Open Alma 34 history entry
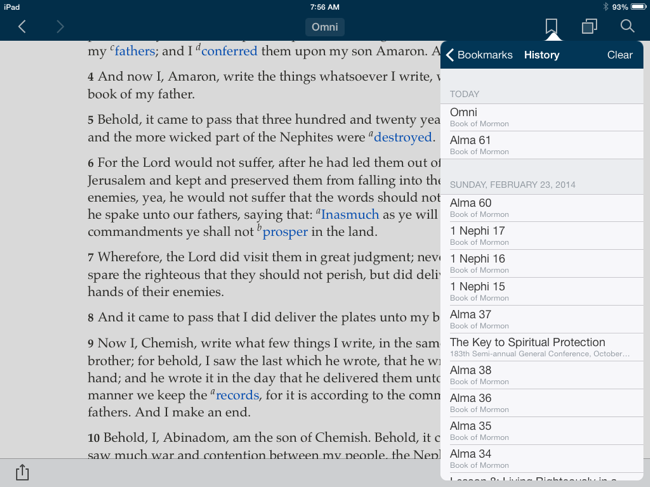650x487 pixels. pos(542,459)
